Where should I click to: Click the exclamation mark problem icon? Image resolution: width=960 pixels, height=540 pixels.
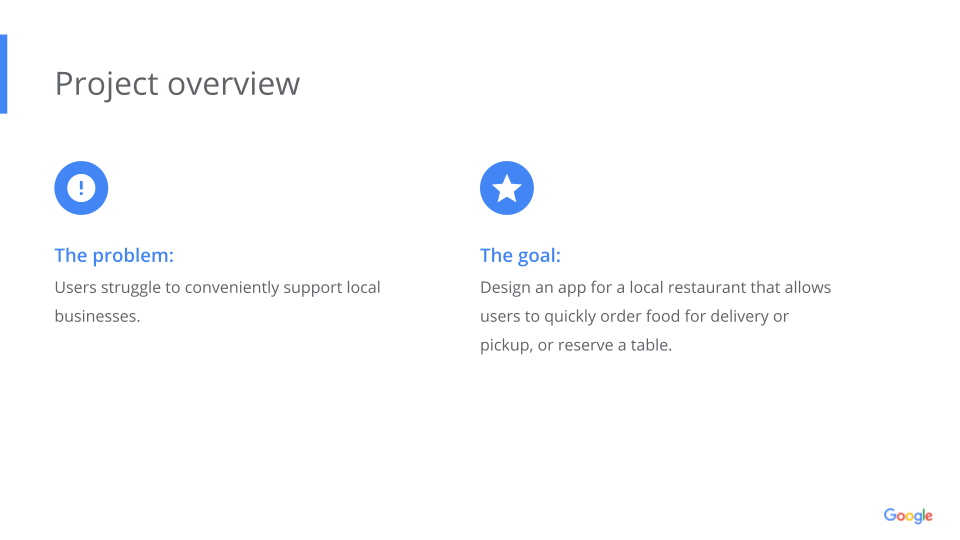tap(81, 188)
